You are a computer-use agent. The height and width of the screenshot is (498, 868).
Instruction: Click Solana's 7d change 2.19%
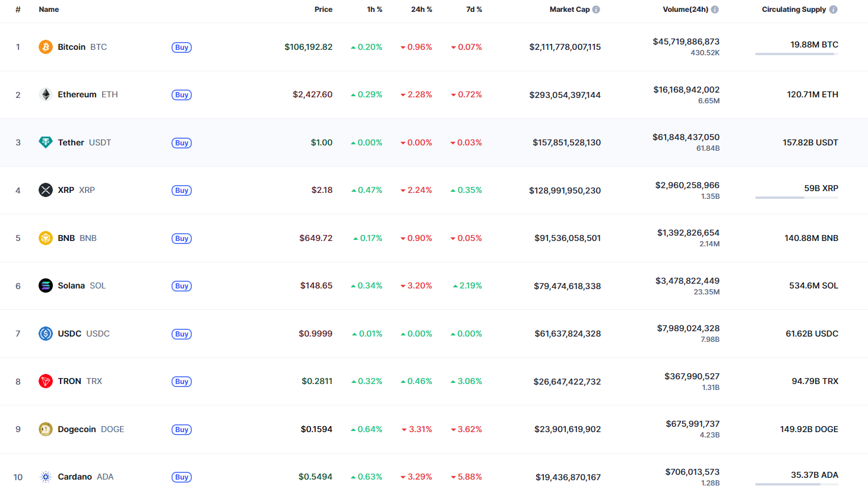click(x=467, y=286)
